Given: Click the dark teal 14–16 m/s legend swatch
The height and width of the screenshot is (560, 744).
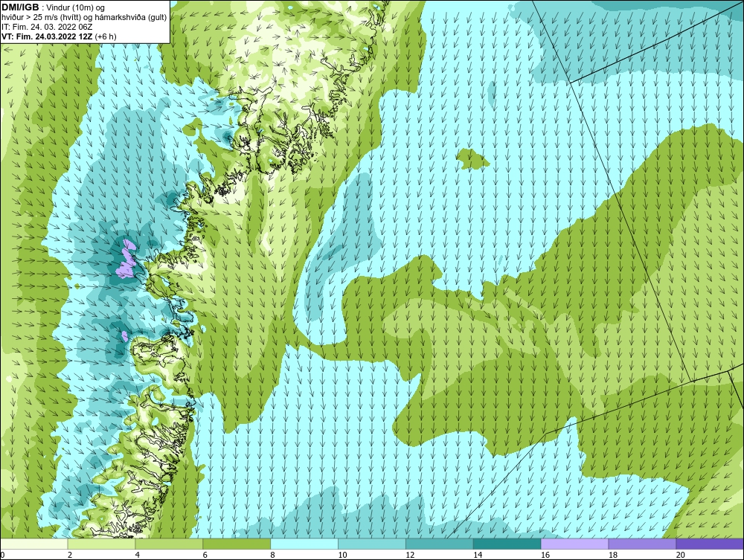Looking at the screenshot, I should 507,544.
